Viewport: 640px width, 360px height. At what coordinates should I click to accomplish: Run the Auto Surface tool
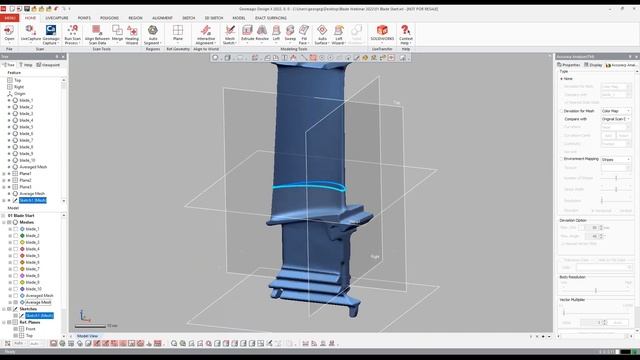coord(322,34)
